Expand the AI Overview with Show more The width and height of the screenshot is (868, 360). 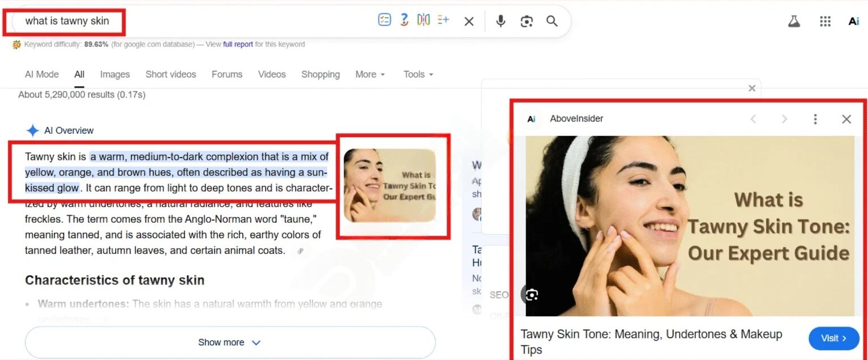[229, 342]
